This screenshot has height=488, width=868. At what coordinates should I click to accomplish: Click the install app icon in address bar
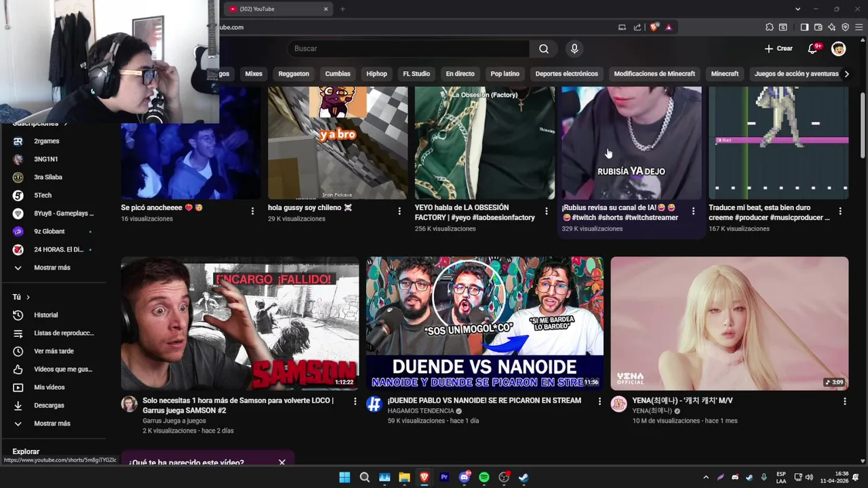[622, 27]
